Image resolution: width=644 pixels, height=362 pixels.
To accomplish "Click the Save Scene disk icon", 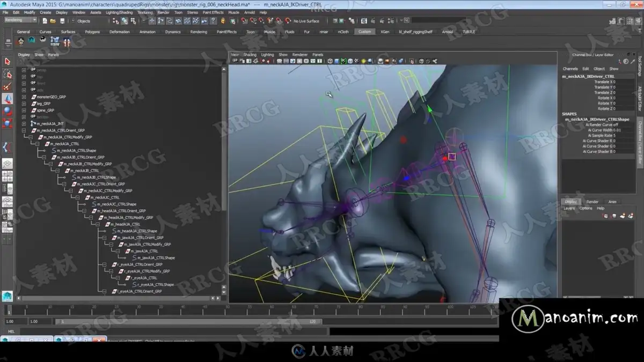I will (62, 21).
